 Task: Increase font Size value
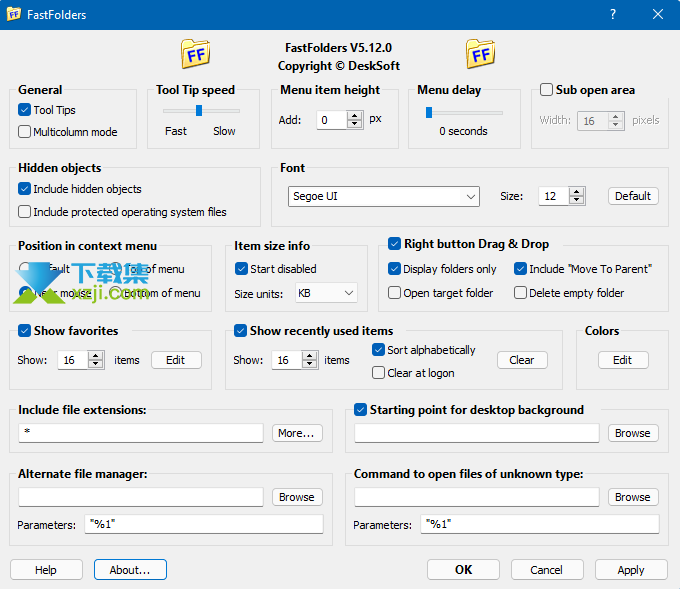pos(576,192)
